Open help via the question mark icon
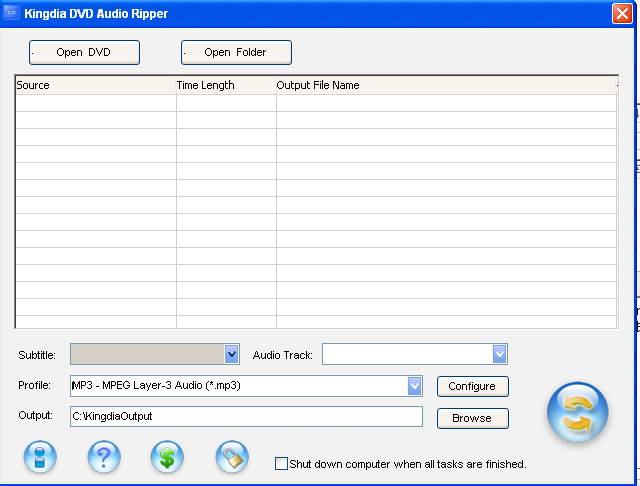Screen dimensions: 640x486 coord(104,457)
